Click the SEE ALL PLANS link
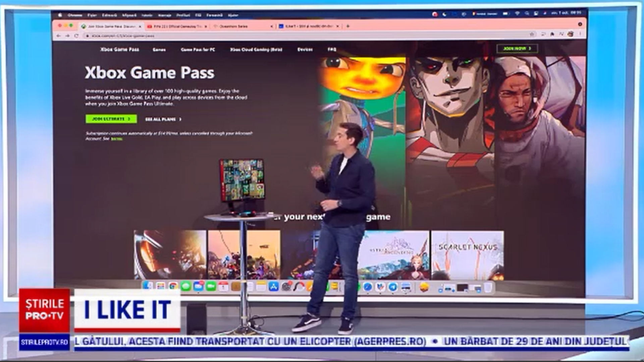The height and width of the screenshot is (362, 644). (163, 119)
